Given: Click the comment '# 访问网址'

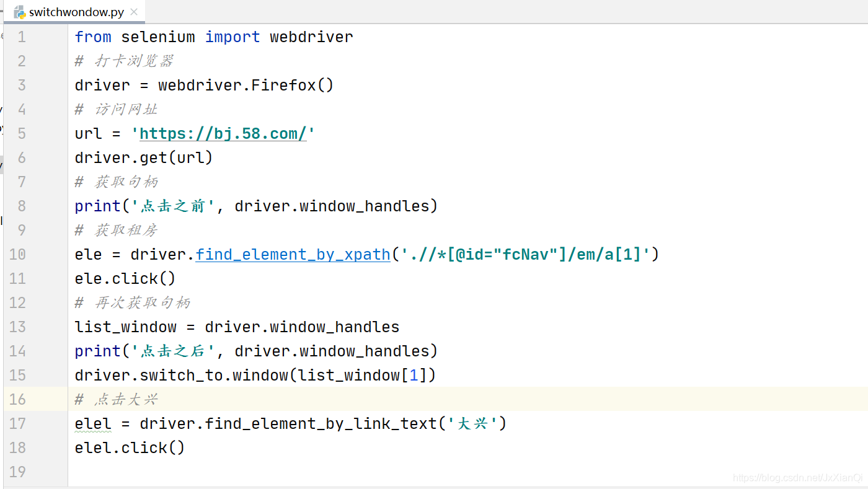Looking at the screenshot, I should (116, 109).
